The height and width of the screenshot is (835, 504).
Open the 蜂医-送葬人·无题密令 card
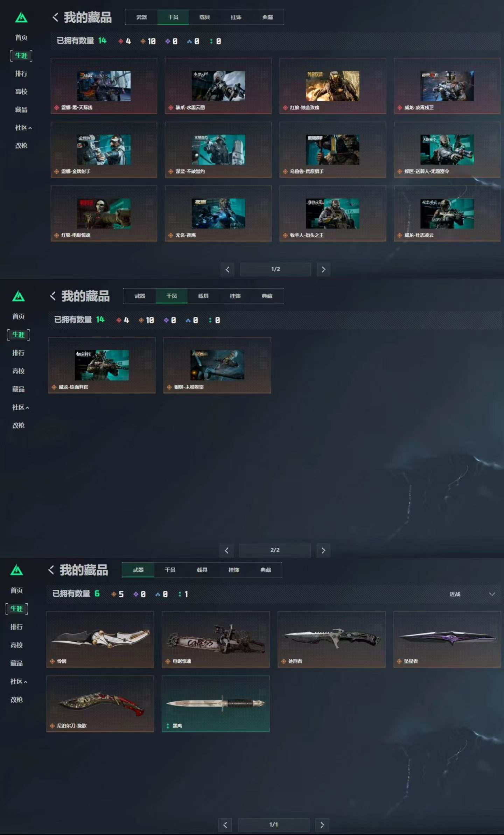[x=447, y=149]
